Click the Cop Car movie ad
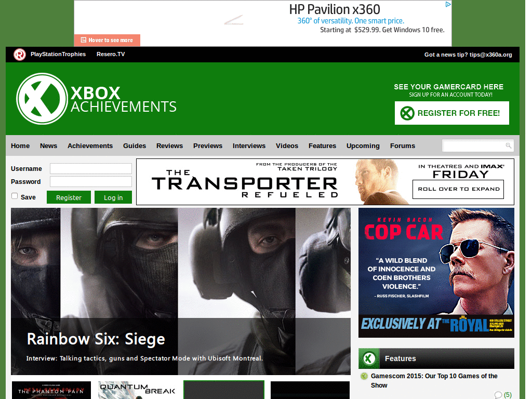 click(436, 273)
